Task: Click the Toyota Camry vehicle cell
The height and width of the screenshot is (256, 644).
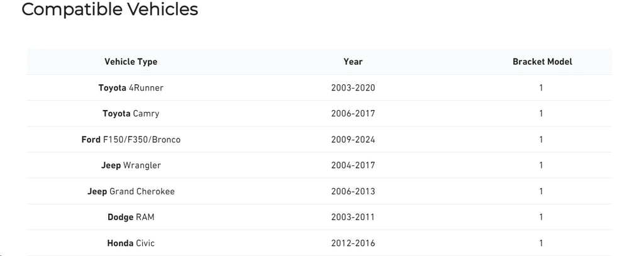Action: click(x=131, y=113)
